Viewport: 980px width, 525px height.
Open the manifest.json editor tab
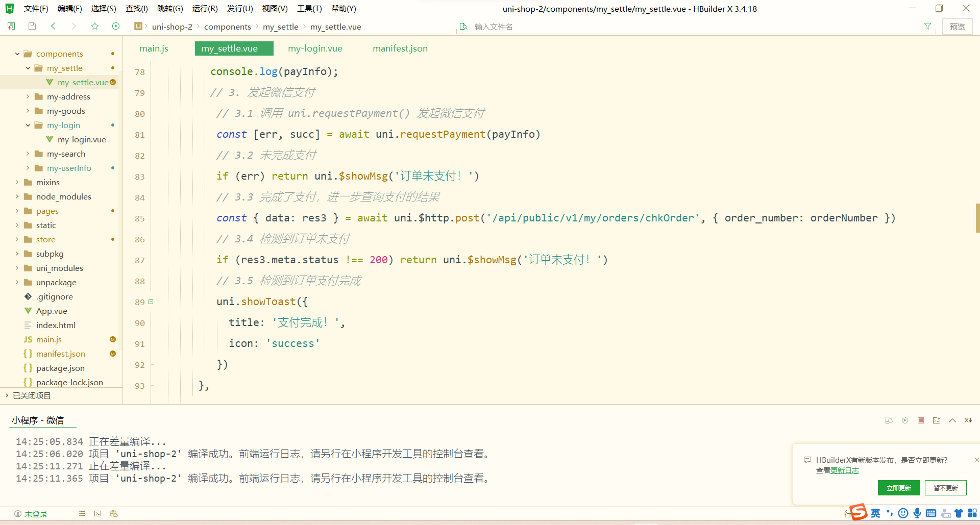[400, 48]
